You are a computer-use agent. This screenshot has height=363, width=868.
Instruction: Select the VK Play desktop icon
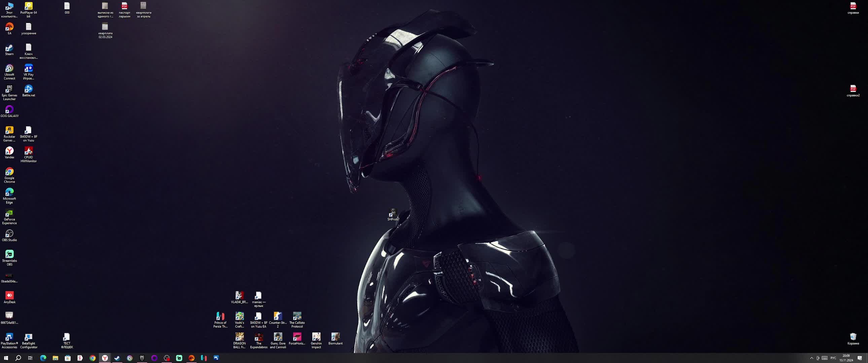click(x=29, y=72)
